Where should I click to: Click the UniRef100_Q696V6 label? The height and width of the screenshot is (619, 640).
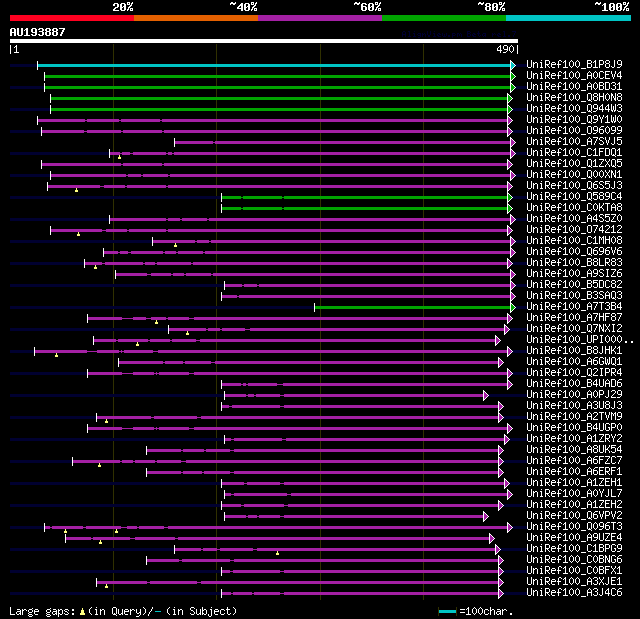[x=574, y=252]
